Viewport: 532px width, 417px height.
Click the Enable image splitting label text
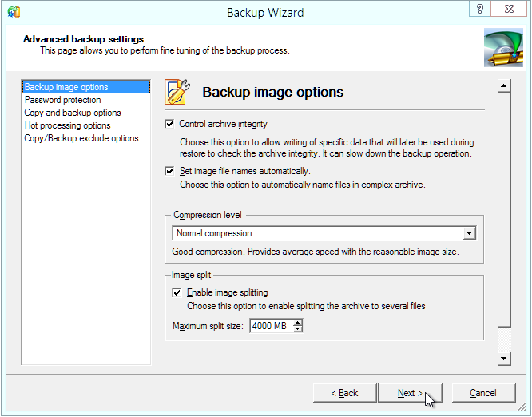point(228,292)
